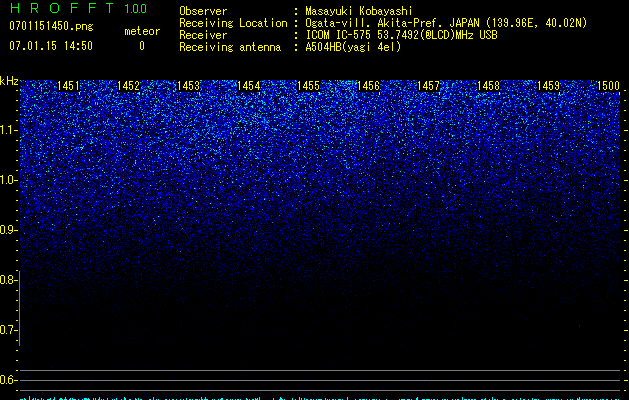The image size is (629, 400).
Task: Click the 0.9 kHz axis label
Action: coord(8,230)
